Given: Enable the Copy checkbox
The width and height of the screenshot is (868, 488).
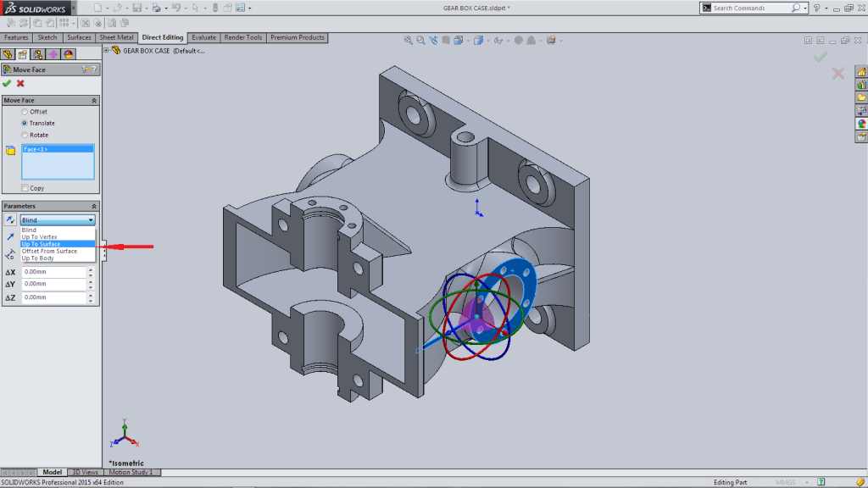Looking at the screenshot, I should click(x=24, y=187).
